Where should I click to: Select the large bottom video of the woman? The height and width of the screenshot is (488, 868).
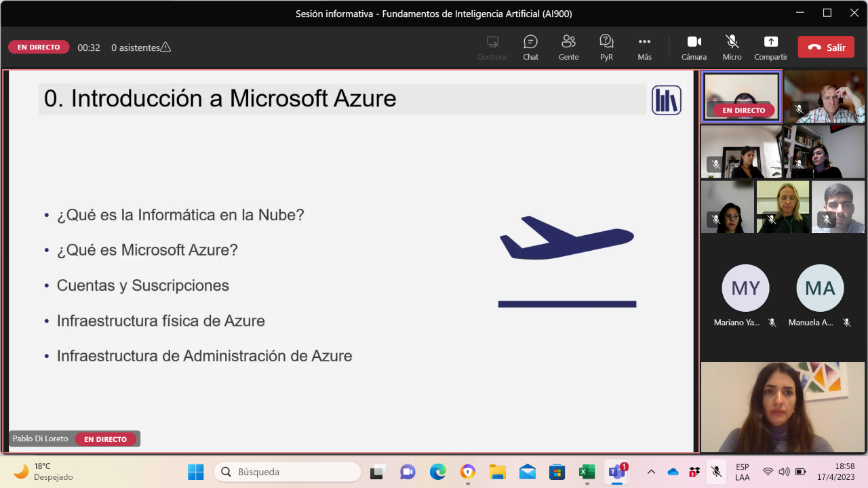pyautogui.click(x=783, y=407)
